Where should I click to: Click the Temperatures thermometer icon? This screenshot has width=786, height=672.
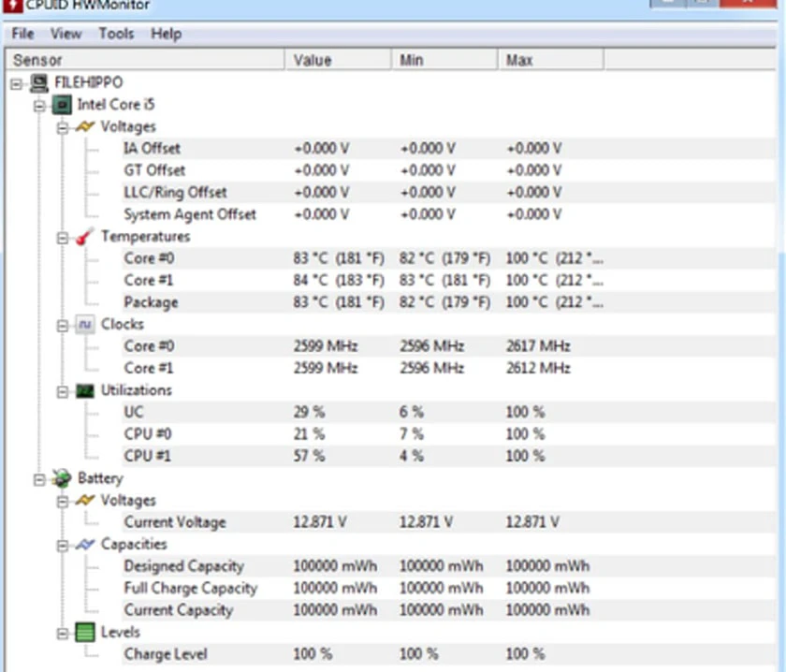click(85, 236)
